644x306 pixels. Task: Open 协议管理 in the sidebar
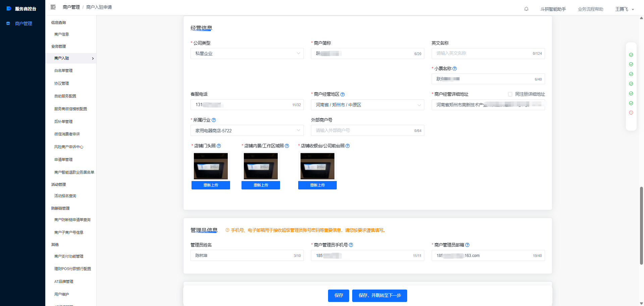click(61, 83)
